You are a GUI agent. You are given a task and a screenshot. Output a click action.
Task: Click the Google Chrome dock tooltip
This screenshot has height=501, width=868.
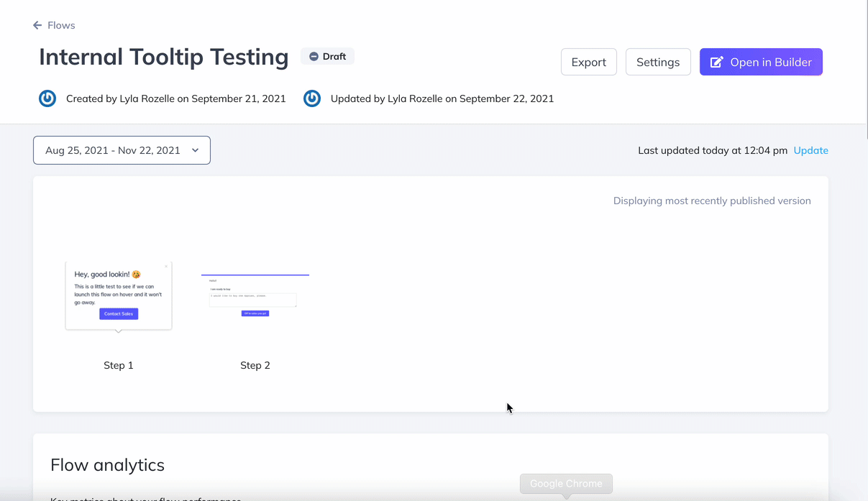click(x=566, y=484)
